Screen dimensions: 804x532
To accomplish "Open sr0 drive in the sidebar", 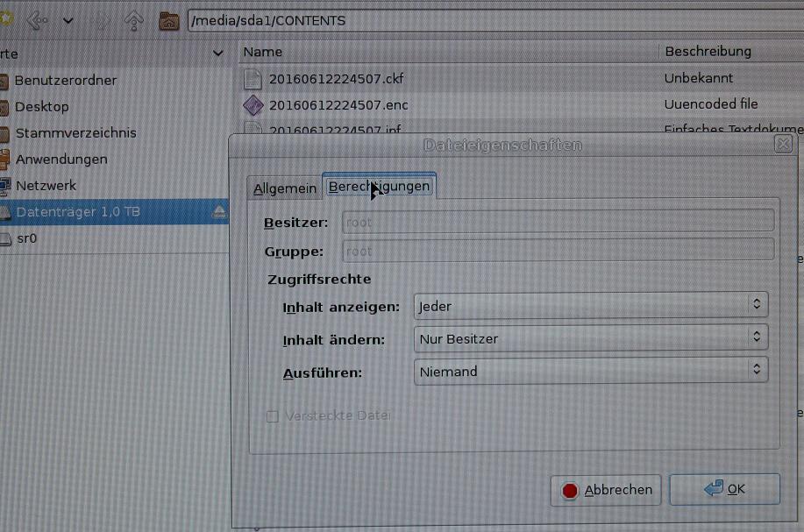I will pos(26,238).
